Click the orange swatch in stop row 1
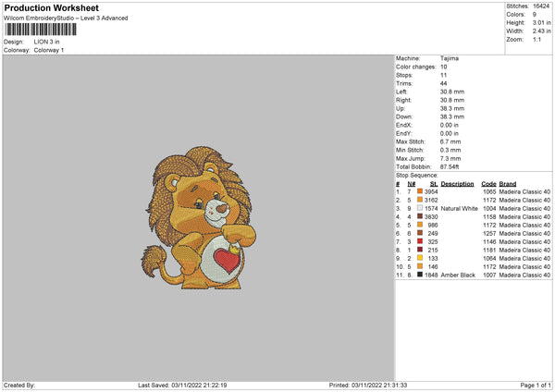The width and height of the screenshot is (555, 392). point(420,191)
